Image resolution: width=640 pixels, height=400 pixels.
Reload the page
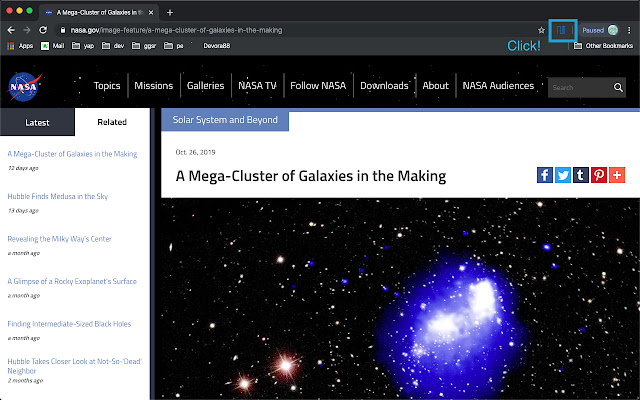click(43, 30)
